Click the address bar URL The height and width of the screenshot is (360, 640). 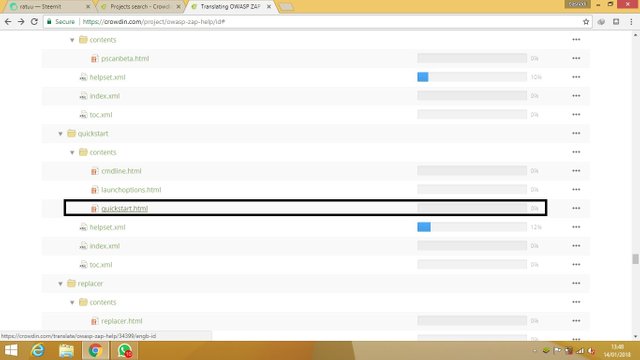tap(154, 22)
